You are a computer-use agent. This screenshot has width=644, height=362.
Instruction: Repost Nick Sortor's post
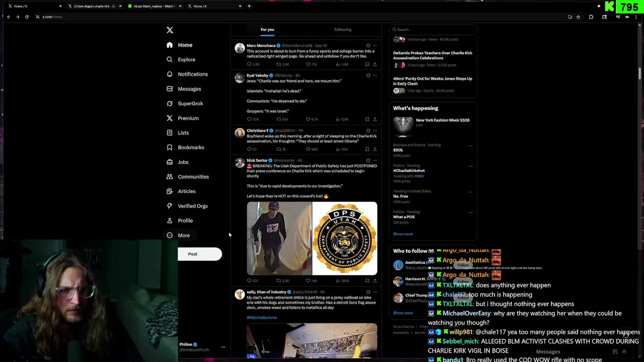coord(279,281)
